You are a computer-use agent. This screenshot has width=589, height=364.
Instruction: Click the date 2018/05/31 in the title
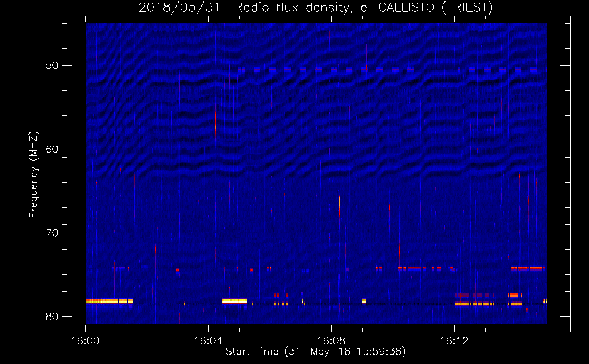point(179,7)
